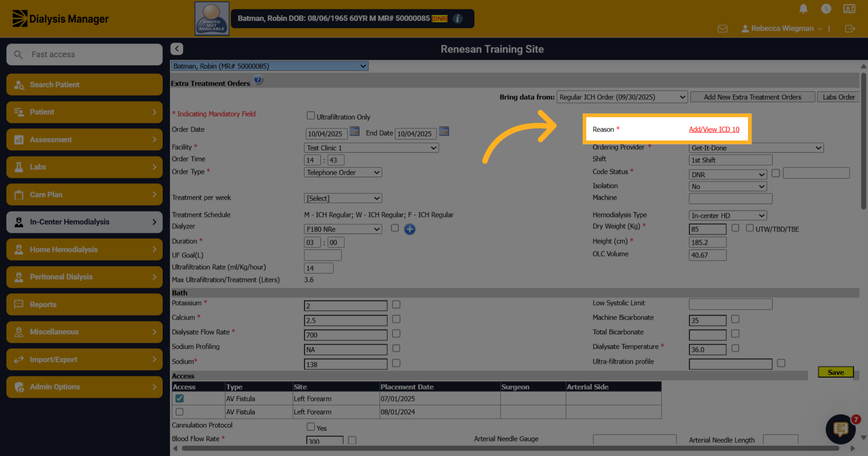Screen dimensions: 868x456
Task: Expand the In-Center Hemodialysis menu
Action: [x=84, y=222]
